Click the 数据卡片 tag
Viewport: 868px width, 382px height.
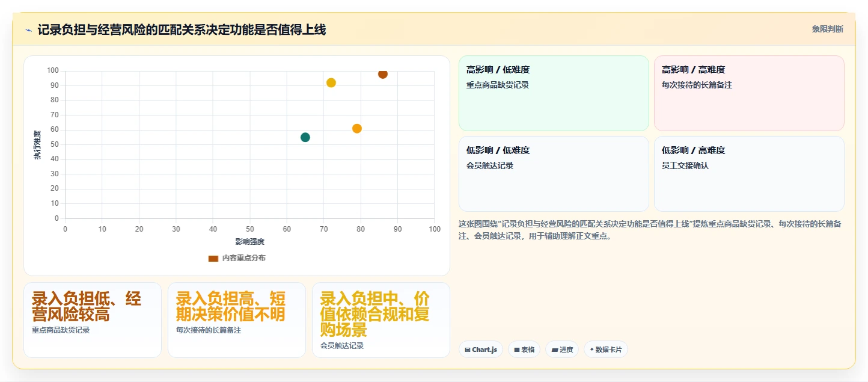coord(606,350)
